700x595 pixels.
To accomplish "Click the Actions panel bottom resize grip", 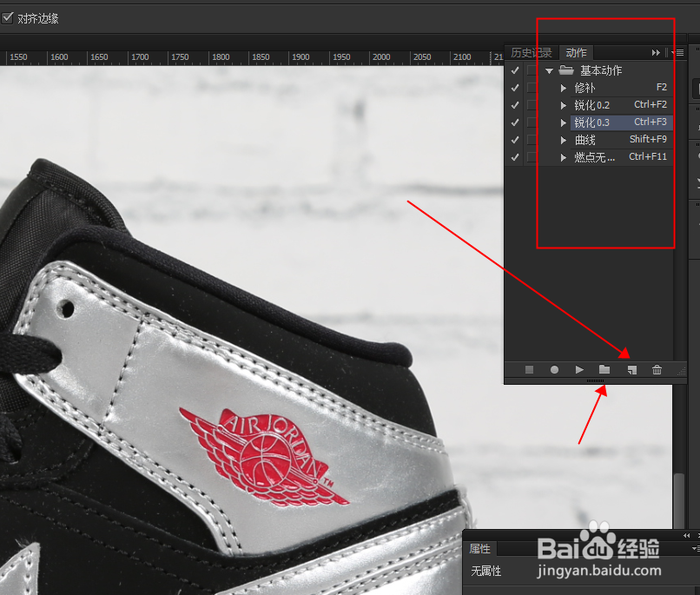I will coord(595,380).
